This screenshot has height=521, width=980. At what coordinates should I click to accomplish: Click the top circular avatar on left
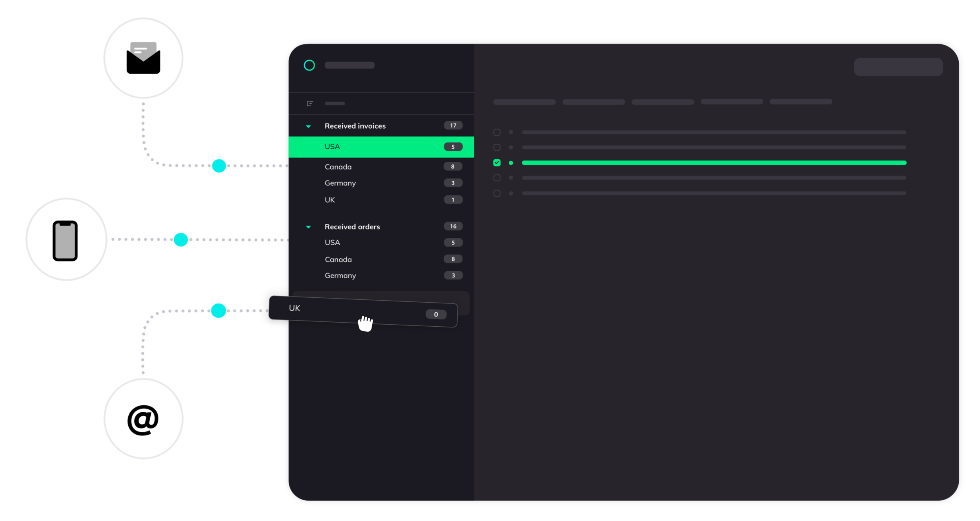coord(143,57)
